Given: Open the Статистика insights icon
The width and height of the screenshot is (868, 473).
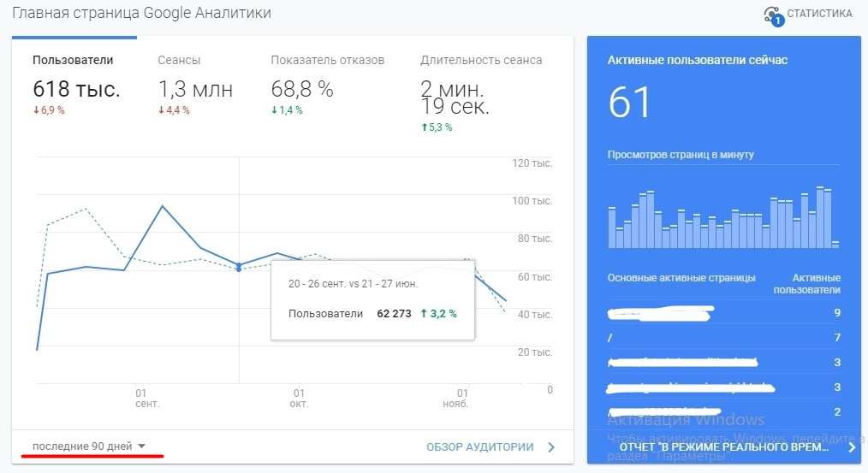Looking at the screenshot, I should coord(773,15).
